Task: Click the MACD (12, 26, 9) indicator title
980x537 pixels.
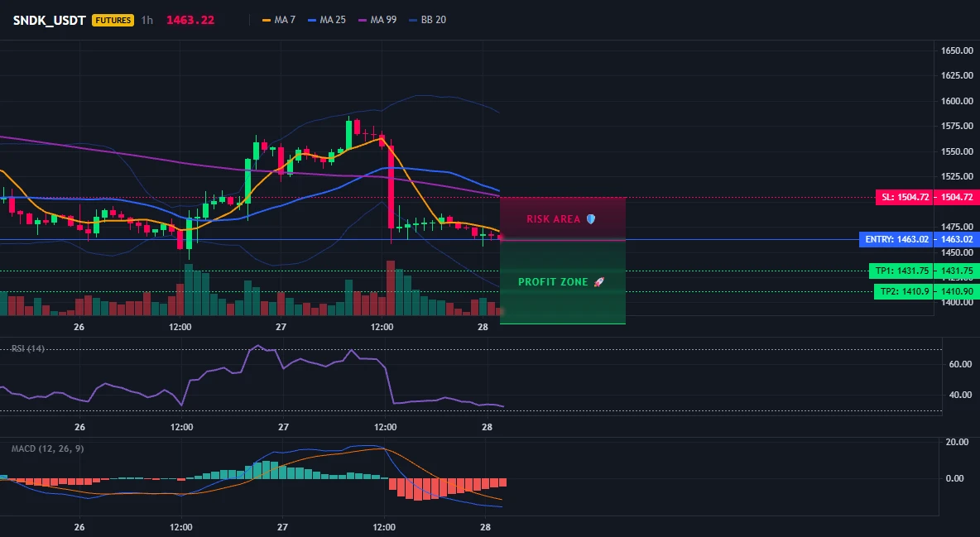Action: 47,448
